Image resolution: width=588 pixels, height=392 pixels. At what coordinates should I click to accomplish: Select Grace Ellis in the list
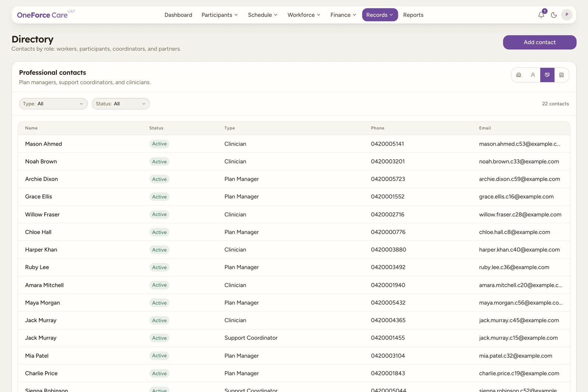pyautogui.click(x=39, y=197)
